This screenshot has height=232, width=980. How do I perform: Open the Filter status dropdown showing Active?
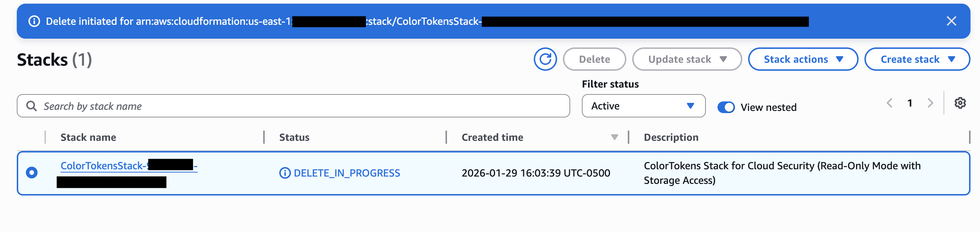(643, 106)
